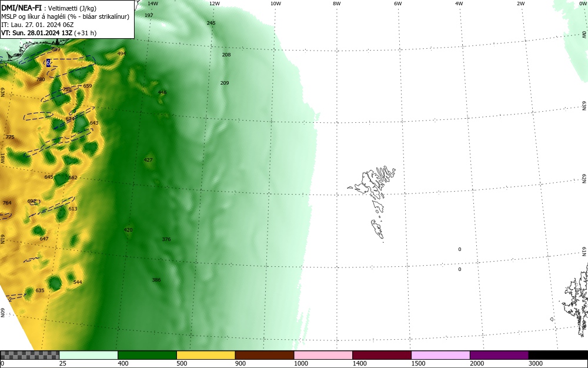
Task: Click the CAPE value "662"
Action: 73,178
